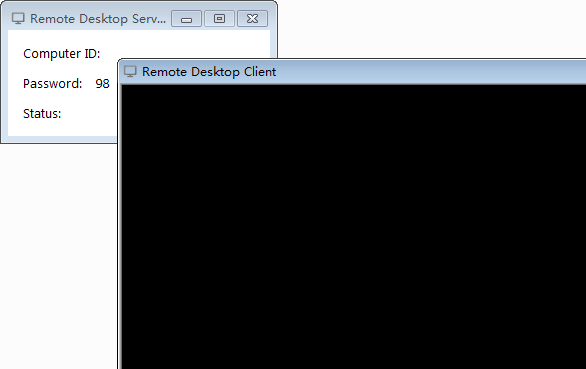This screenshot has height=369, width=586.
Task: Click the Remote Desktop Client title text
Action: point(209,71)
